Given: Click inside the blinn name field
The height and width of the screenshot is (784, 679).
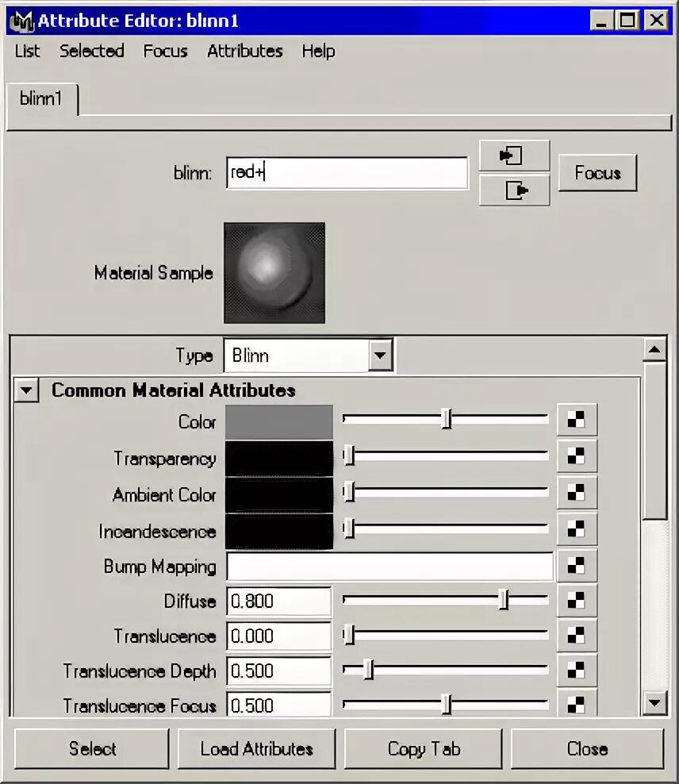Looking at the screenshot, I should point(346,172).
